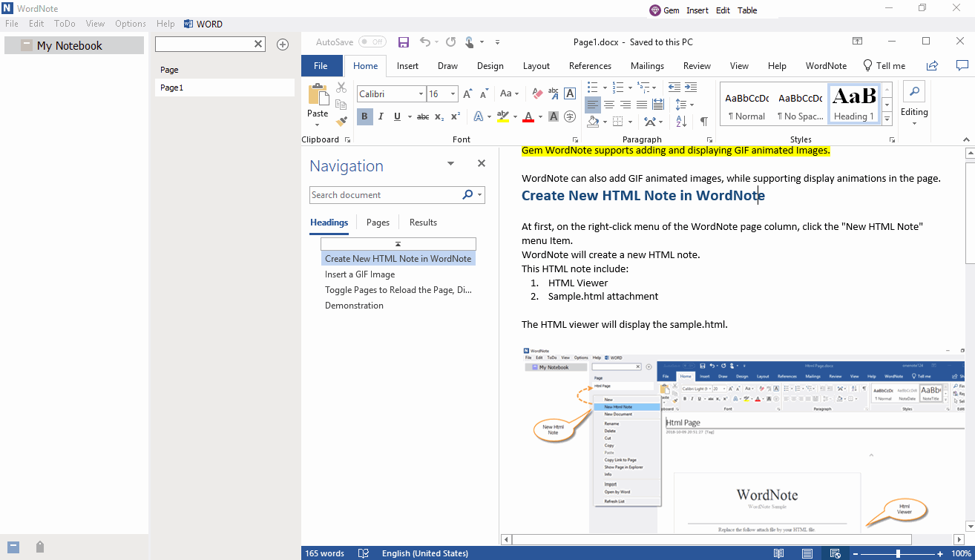Toggle paragraph marks display
This screenshot has height=560, width=975.
point(703,121)
